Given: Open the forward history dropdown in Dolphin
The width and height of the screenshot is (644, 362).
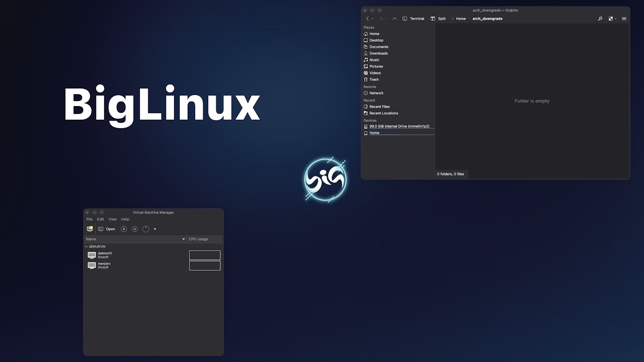Looking at the screenshot, I should [386, 19].
